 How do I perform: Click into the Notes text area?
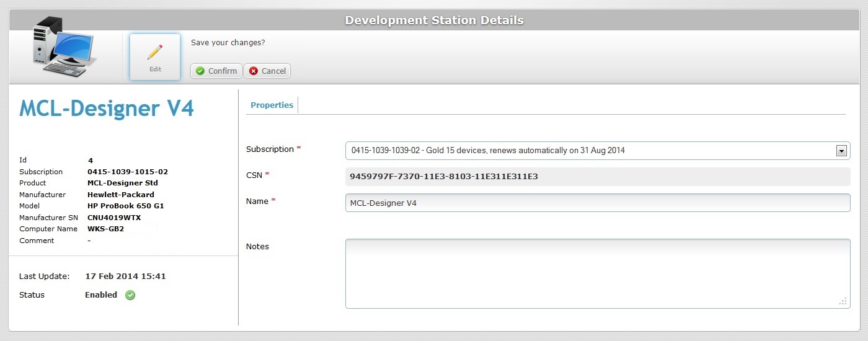(x=598, y=273)
